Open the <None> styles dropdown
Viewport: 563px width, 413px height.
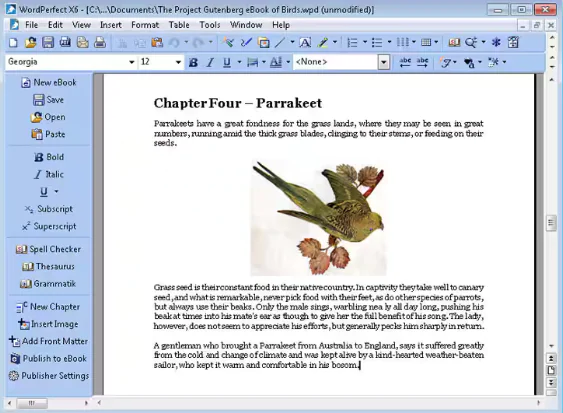(x=384, y=62)
